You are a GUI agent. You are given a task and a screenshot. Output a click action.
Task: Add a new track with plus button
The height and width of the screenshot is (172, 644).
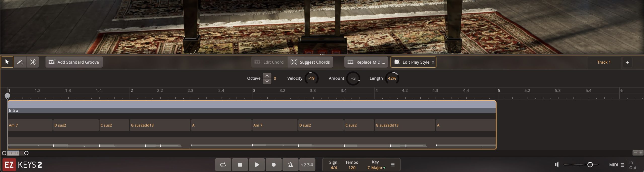tap(627, 62)
